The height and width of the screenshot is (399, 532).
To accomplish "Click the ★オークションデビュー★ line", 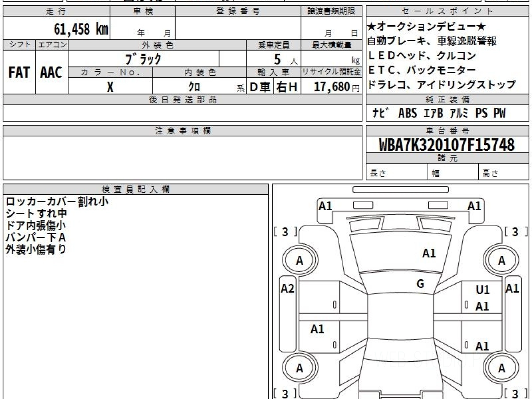I will tap(426, 27).
